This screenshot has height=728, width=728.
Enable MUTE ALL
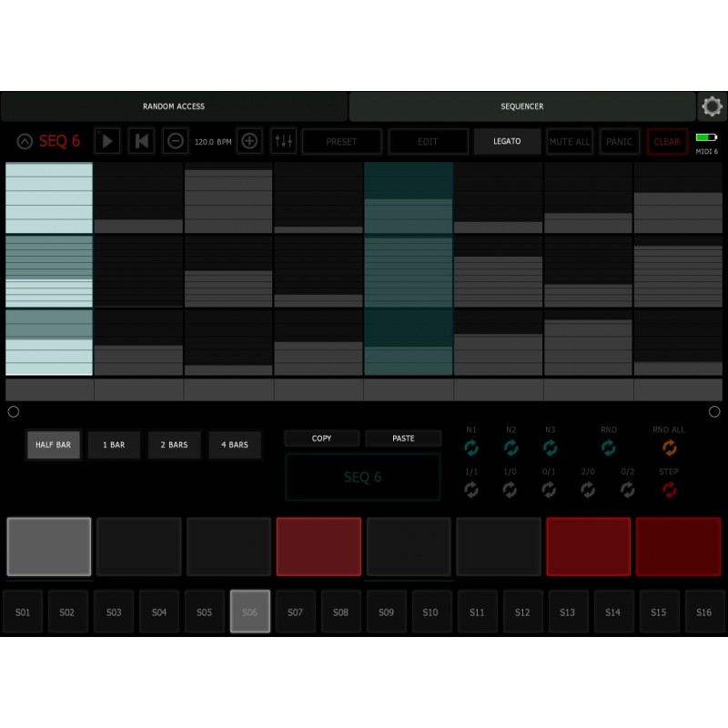click(570, 141)
